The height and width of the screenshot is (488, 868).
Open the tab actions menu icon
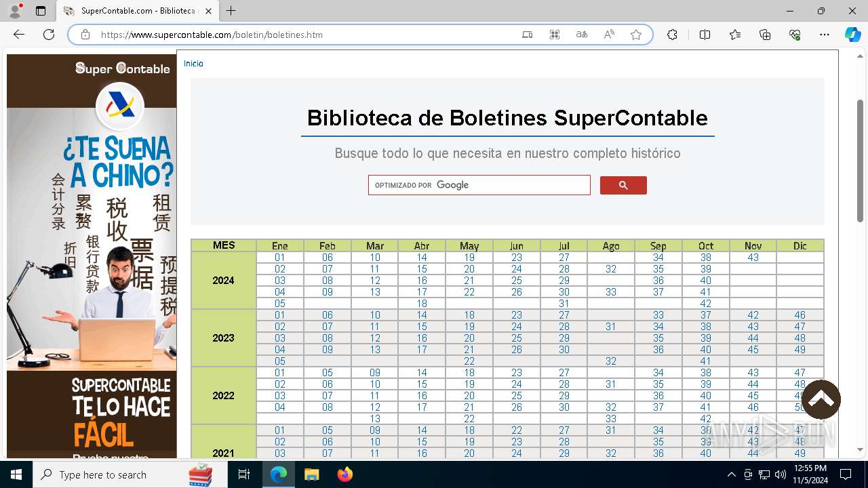(x=41, y=11)
